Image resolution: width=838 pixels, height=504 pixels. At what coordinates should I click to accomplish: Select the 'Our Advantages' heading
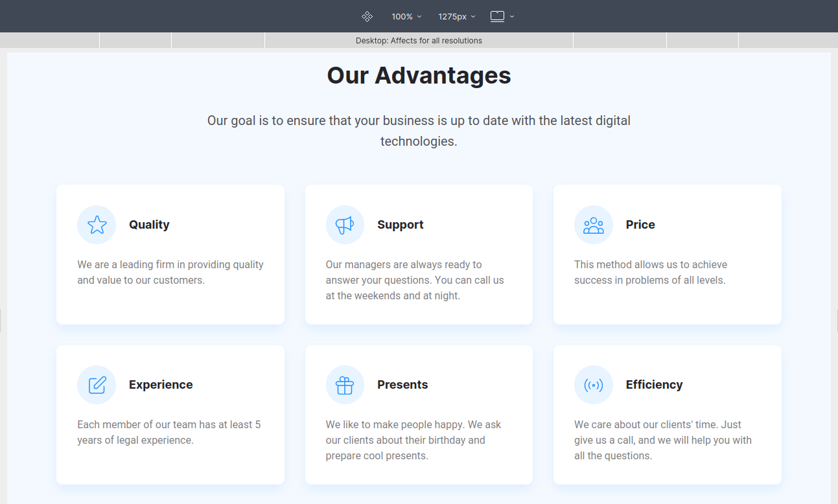click(419, 75)
